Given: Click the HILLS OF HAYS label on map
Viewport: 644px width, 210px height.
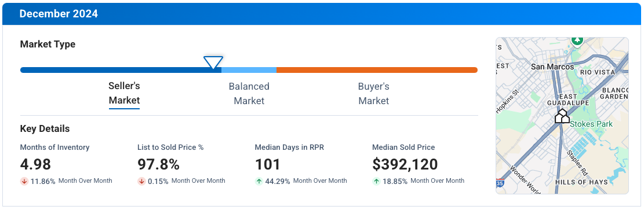Looking at the screenshot, I should coord(581,182).
